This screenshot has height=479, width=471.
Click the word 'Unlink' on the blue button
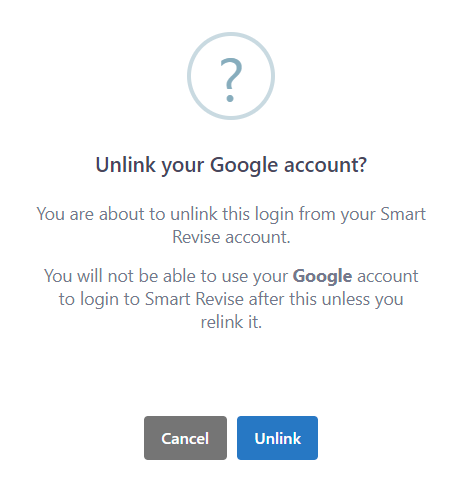[277, 438]
